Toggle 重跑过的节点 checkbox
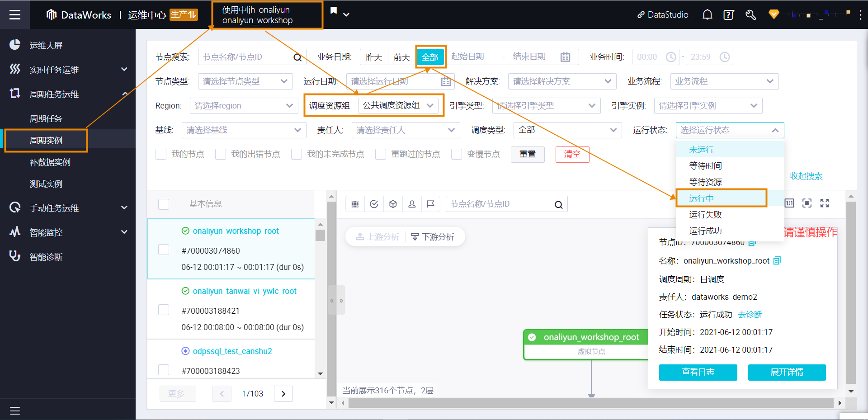This screenshot has height=420, width=868. click(381, 154)
